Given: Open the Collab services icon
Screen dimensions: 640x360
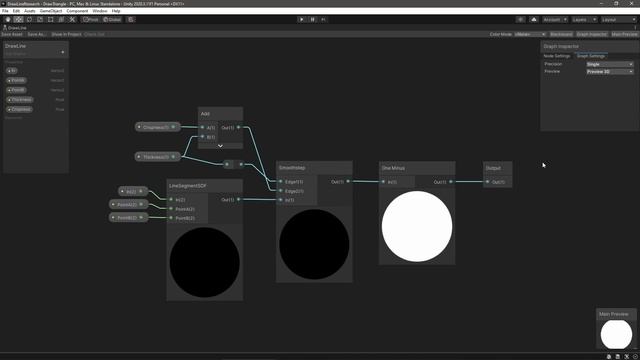Looking at the screenshot, I should pos(520,20).
